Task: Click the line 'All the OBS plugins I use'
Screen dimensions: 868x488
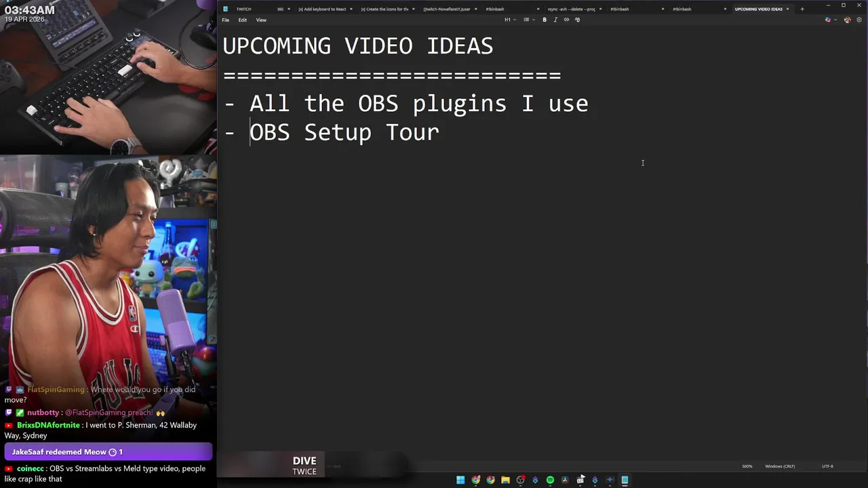Action: click(x=418, y=104)
